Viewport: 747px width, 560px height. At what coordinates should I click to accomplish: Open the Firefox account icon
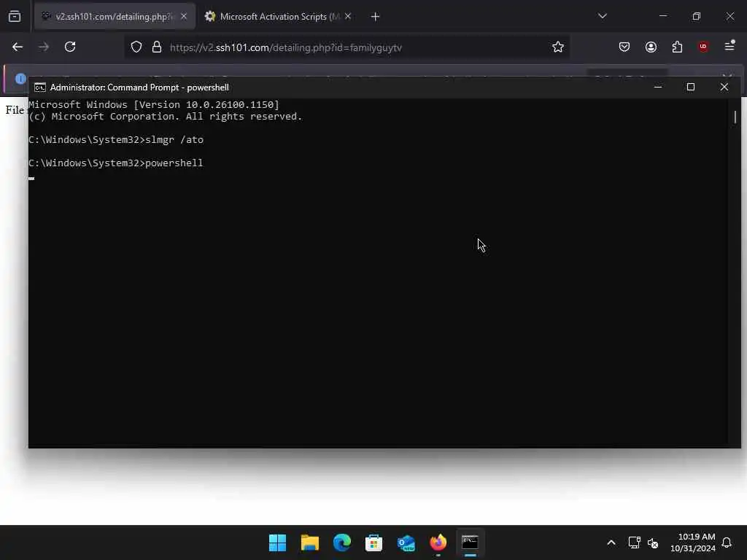click(x=651, y=47)
